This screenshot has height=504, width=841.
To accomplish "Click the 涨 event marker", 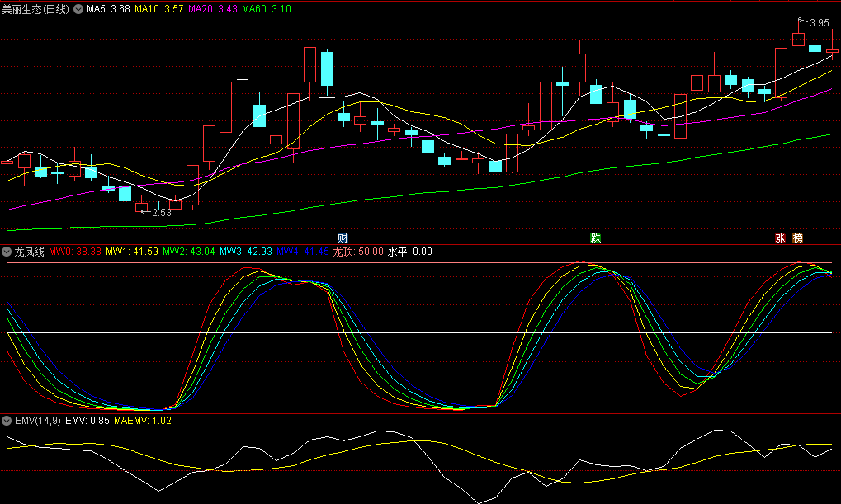I will (x=781, y=238).
